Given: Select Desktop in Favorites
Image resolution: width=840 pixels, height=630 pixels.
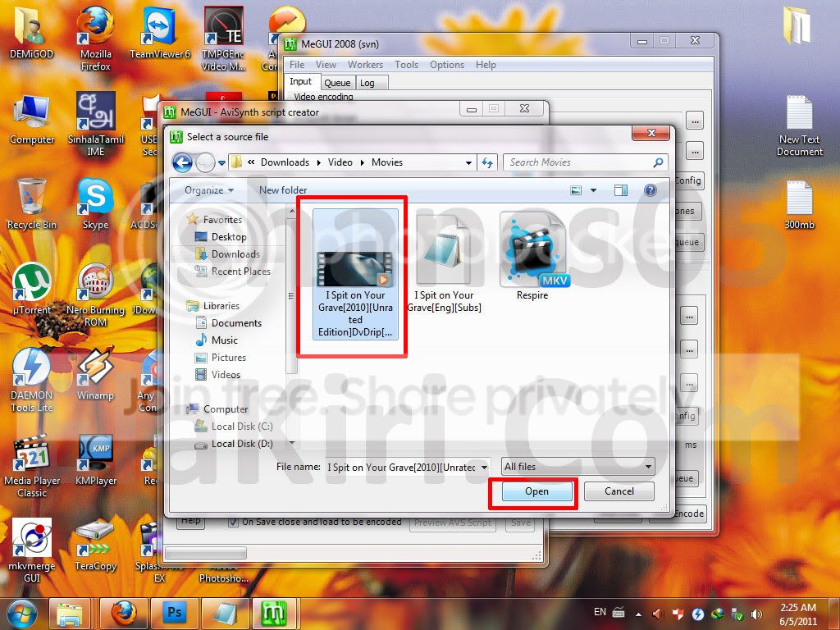Looking at the screenshot, I should (220, 237).
